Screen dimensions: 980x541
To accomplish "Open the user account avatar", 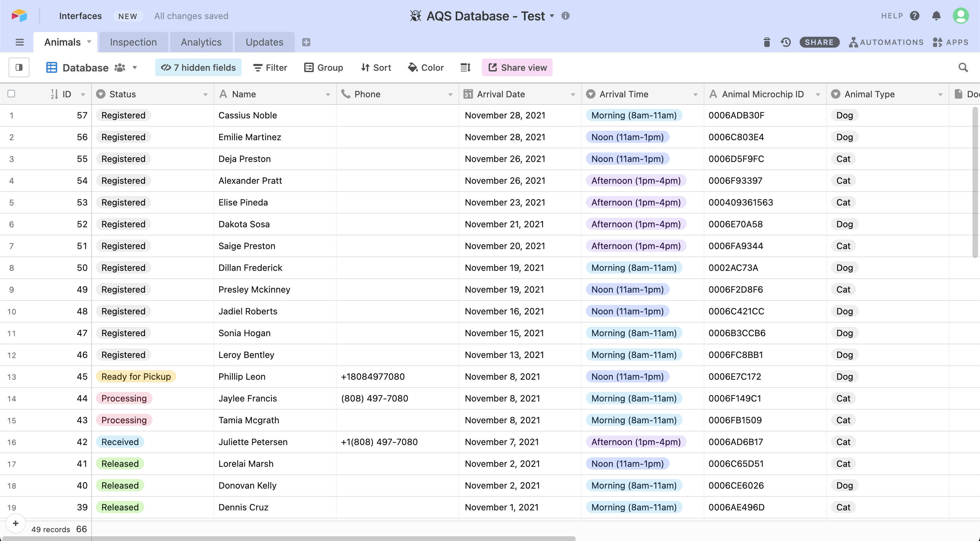I will click(960, 16).
